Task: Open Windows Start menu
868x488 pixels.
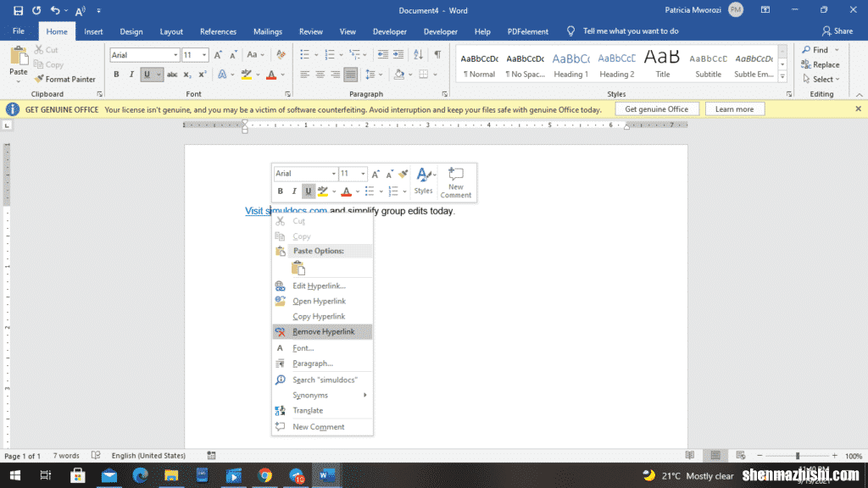Action: coord(15,475)
